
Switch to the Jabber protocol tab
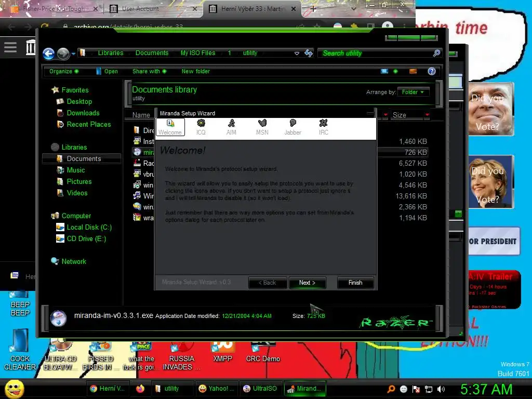point(293,127)
